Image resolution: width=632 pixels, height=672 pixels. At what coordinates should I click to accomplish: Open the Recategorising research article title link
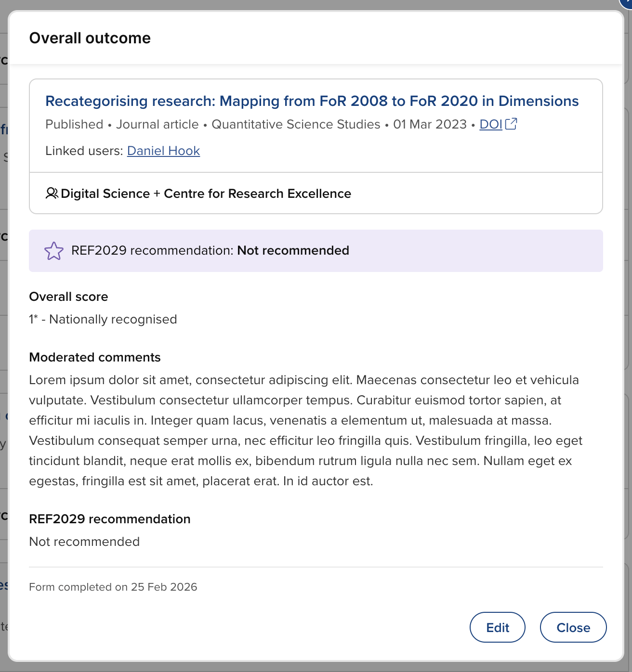coord(312,101)
